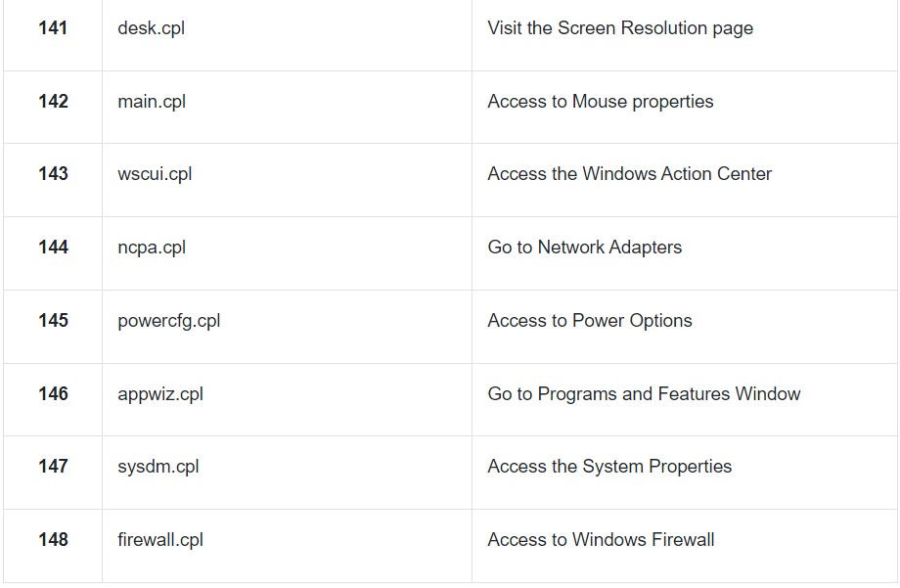The image size is (900, 588).
Task: Click row number 141
Action: click(53, 27)
